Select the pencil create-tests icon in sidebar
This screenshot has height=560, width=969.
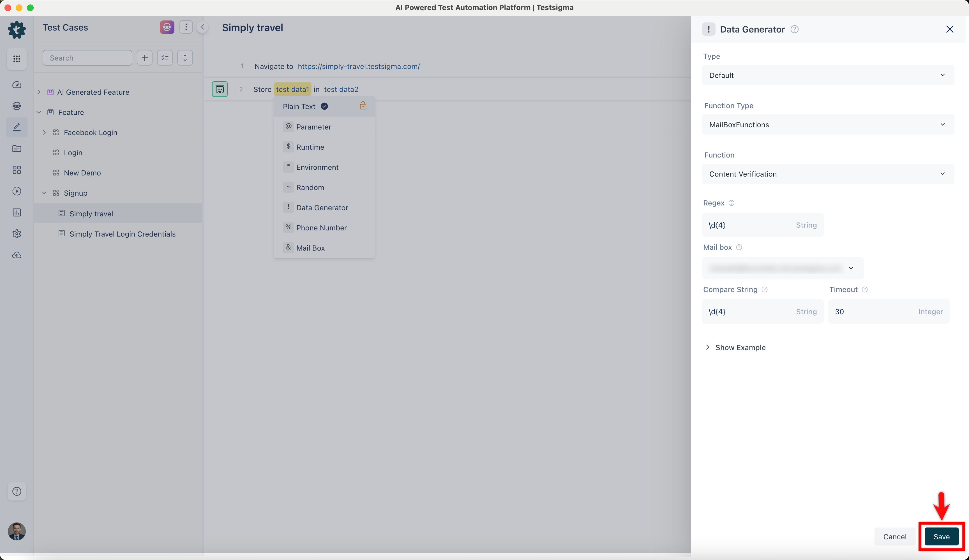[17, 127]
